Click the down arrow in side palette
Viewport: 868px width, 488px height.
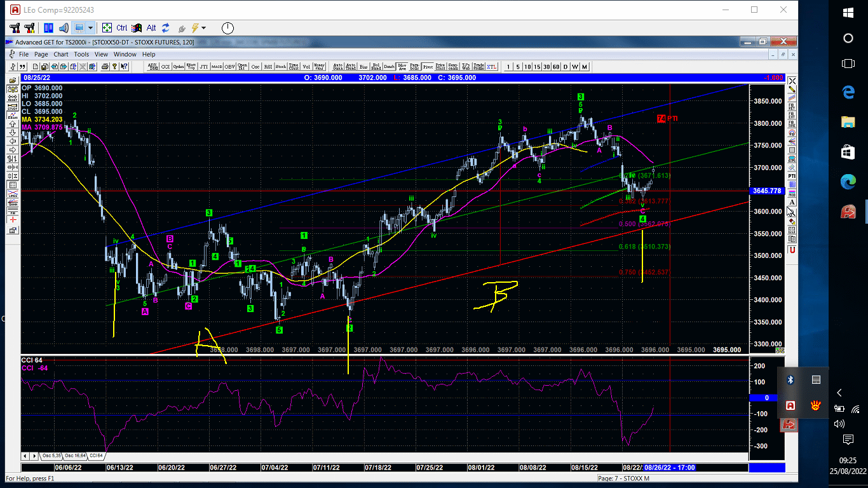click(12, 133)
